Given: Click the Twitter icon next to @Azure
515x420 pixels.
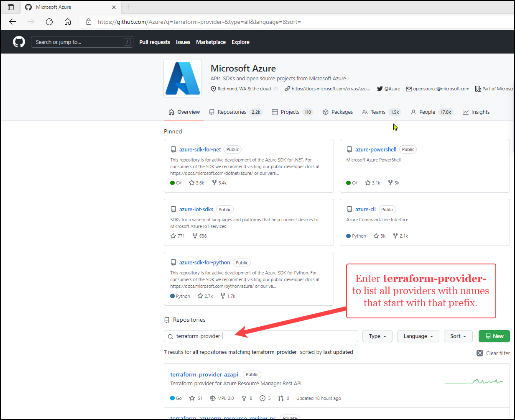Looking at the screenshot, I should coord(379,88).
